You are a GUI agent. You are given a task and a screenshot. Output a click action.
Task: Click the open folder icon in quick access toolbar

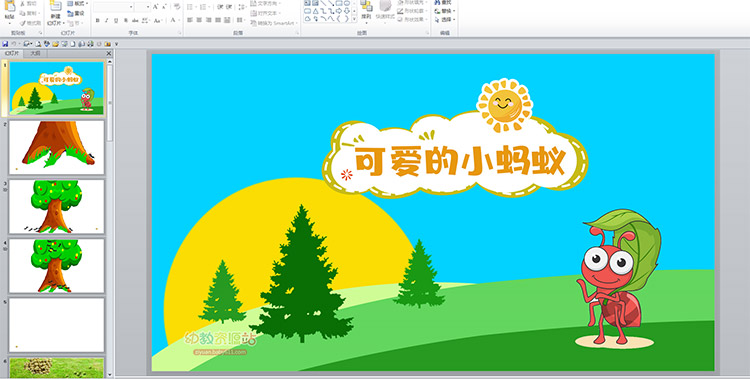click(55, 44)
